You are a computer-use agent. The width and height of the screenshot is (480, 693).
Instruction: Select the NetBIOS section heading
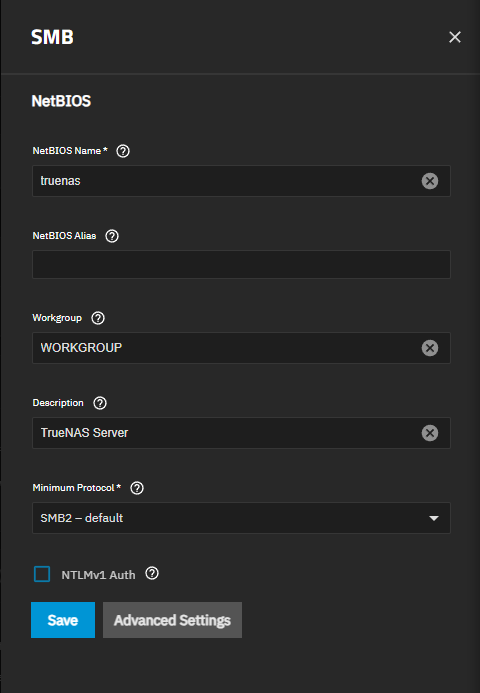coord(61,101)
